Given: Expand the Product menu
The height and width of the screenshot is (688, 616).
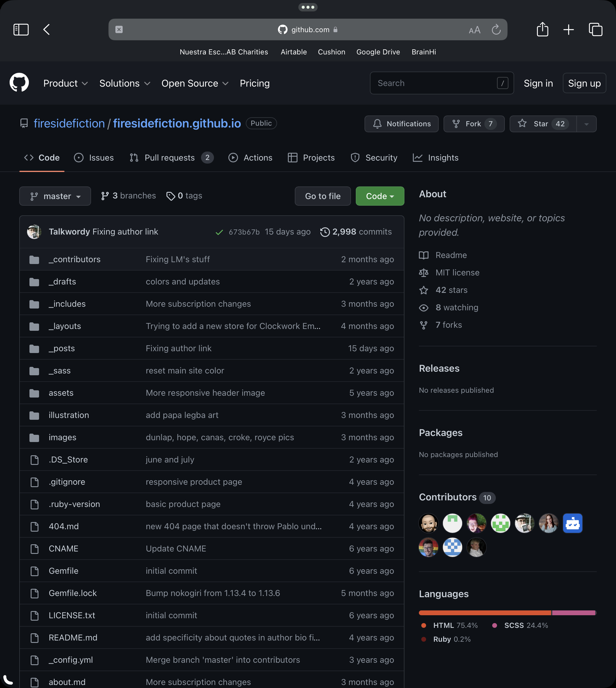Looking at the screenshot, I should click(x=66, y=83).
